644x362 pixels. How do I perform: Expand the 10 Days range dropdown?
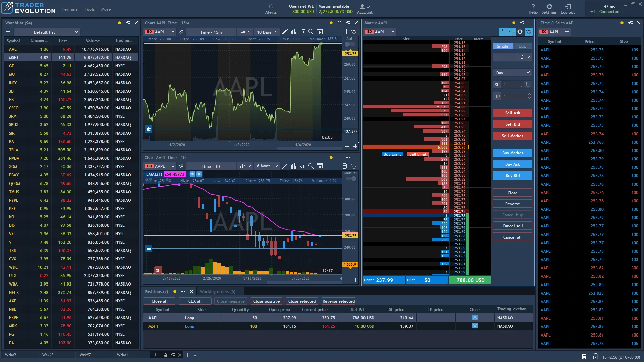[x=267, y=32]
